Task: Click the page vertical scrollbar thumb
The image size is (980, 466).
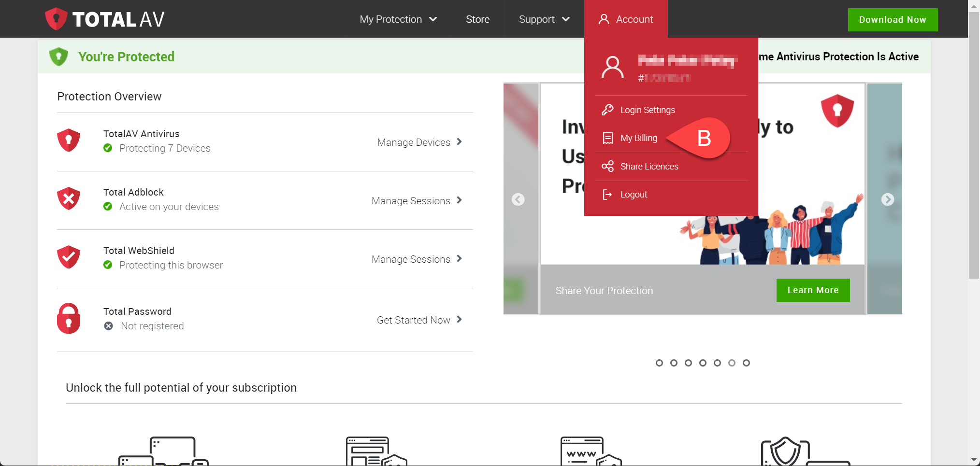Action: [x=974, y=145]
